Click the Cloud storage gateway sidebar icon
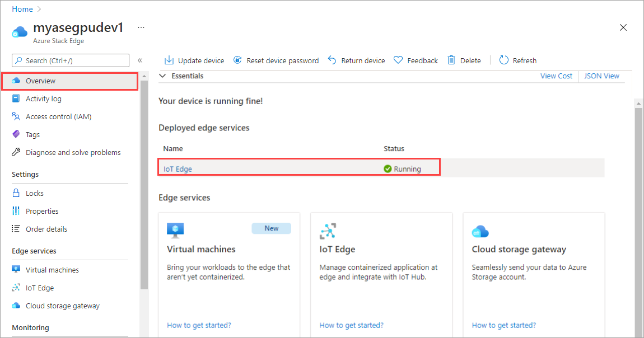 tap(16, 306)
